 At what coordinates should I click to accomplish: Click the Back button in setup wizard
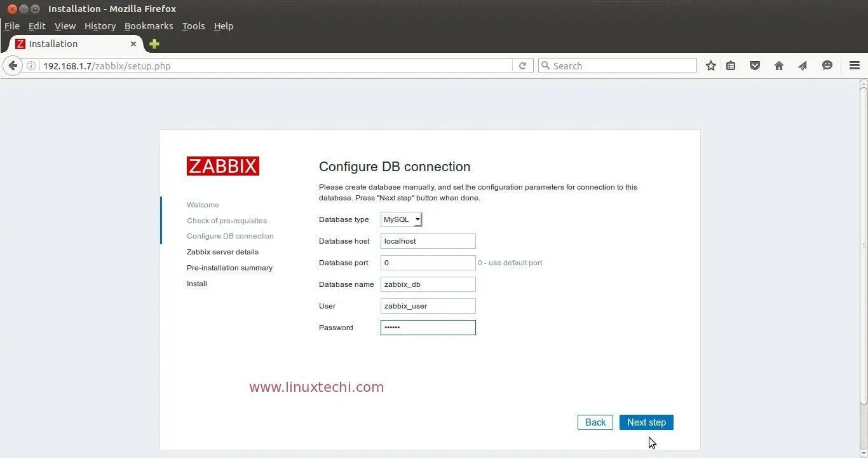tap(595, 422)
